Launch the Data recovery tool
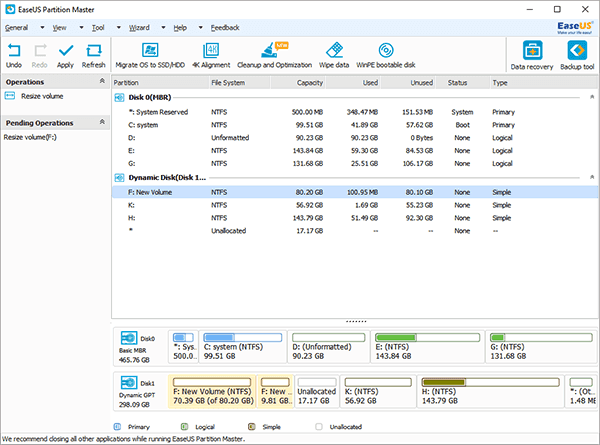Screen dimensions: 600x445 point(532,50)
